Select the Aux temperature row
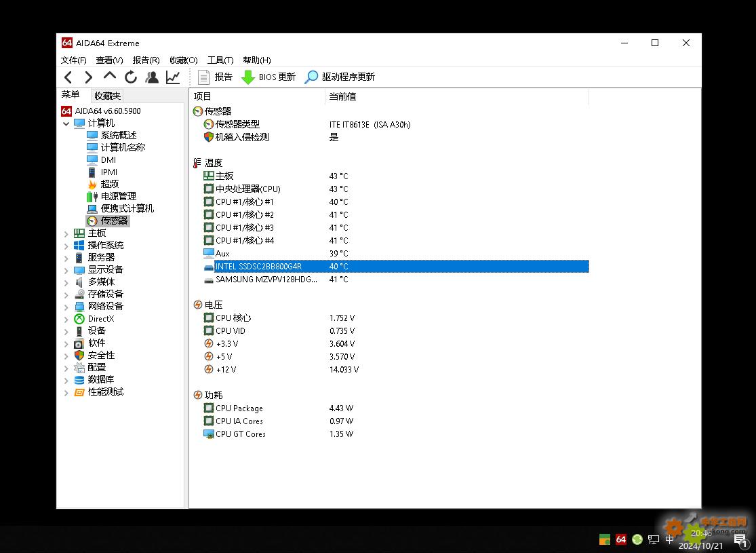Image resolution: width=756 pixels, height=553 pixels. (x=396, y=254)
